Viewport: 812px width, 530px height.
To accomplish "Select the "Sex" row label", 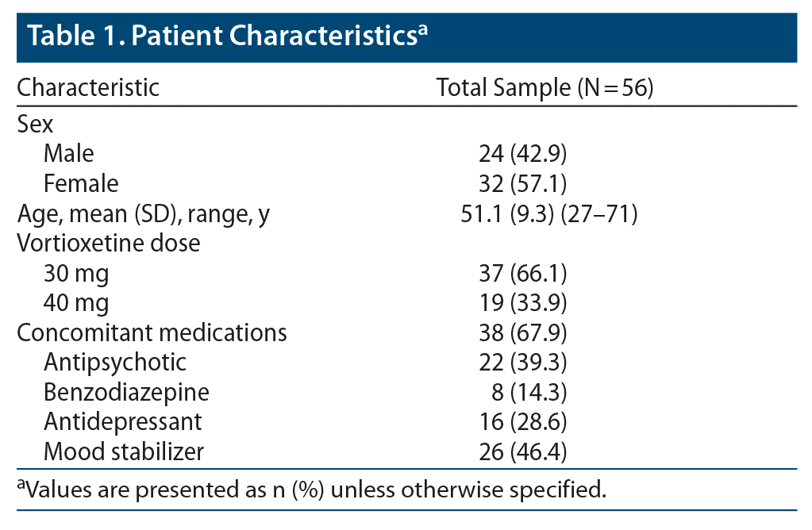I will point(35,124).
